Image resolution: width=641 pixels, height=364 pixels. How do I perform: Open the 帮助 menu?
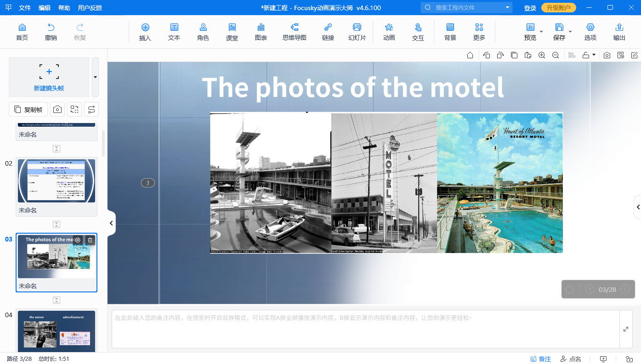64,8
